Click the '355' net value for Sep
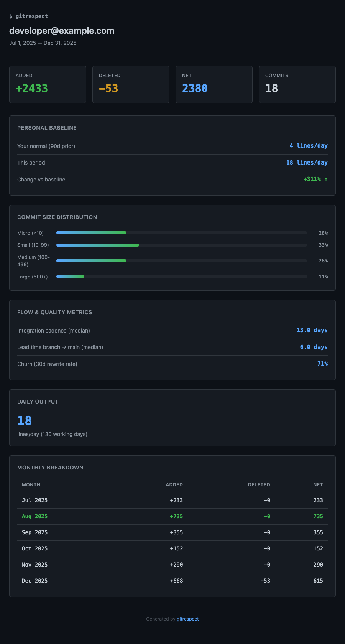This screenshot has width=345, height=644. click(x=318, y=532)
